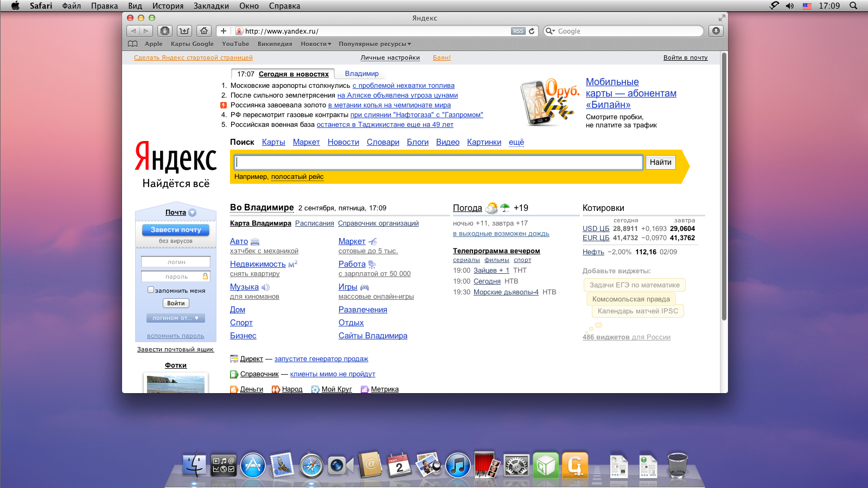Open iTunes from the Dock

458,465
